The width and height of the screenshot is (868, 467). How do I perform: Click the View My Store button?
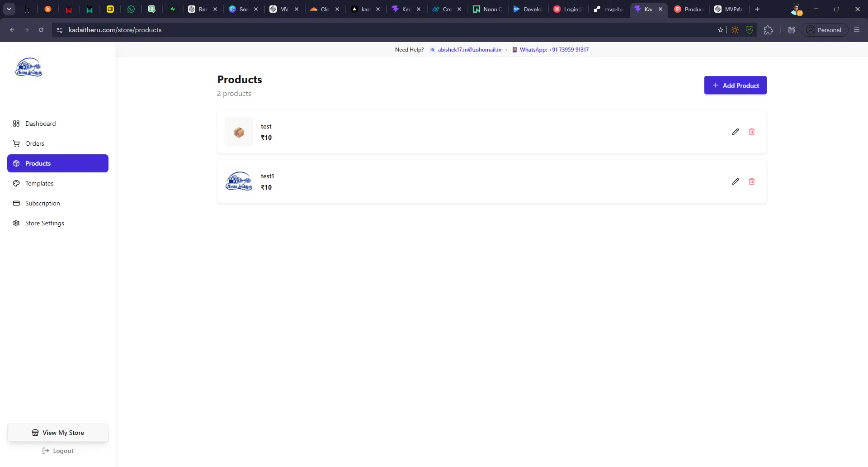(x=58, y=433)
